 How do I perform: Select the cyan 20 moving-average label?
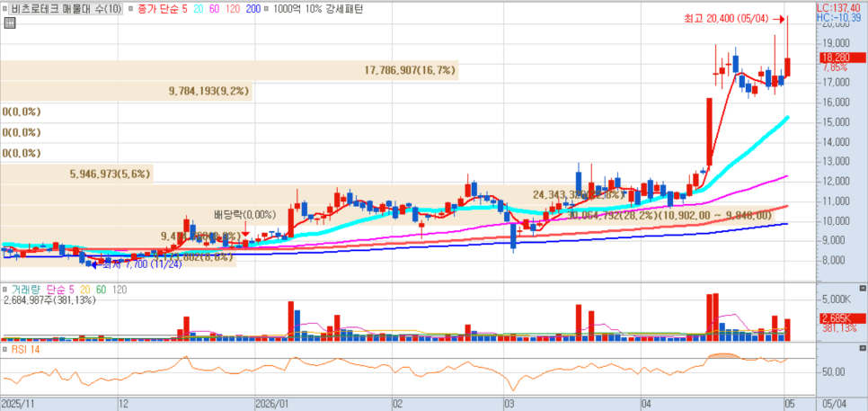click(x=197, y=9)
